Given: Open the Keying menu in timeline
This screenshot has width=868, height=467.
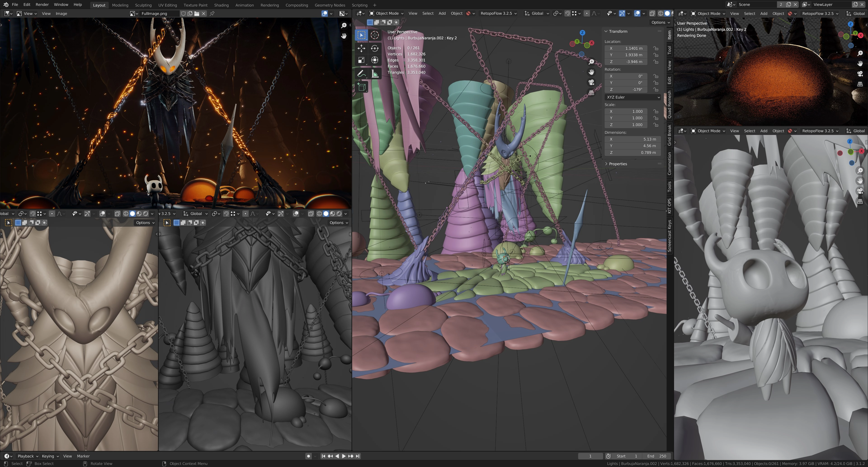Looking at the screenshot, I should (x=50, y=456).
